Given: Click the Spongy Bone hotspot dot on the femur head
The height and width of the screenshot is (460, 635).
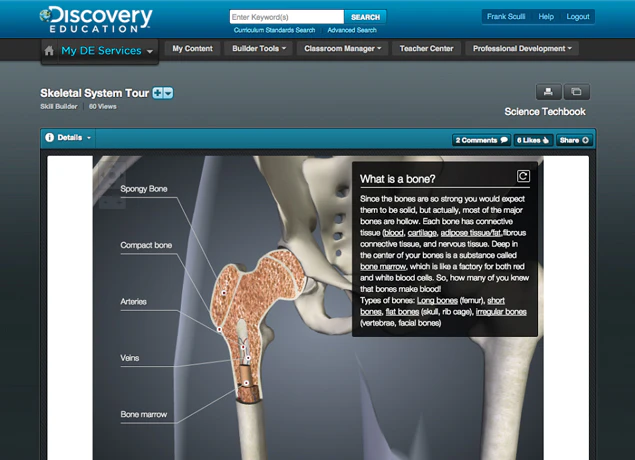Looking at the screenshot, I should pos(224,292).
